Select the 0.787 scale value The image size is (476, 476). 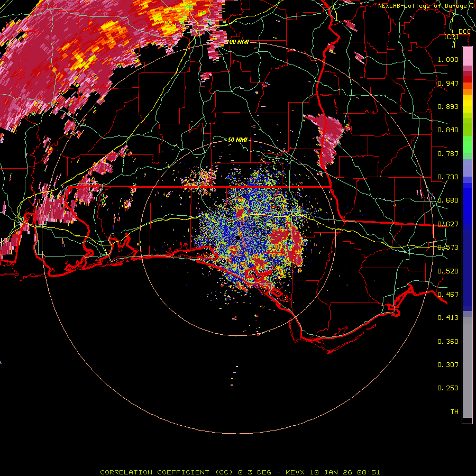(448, 153)
